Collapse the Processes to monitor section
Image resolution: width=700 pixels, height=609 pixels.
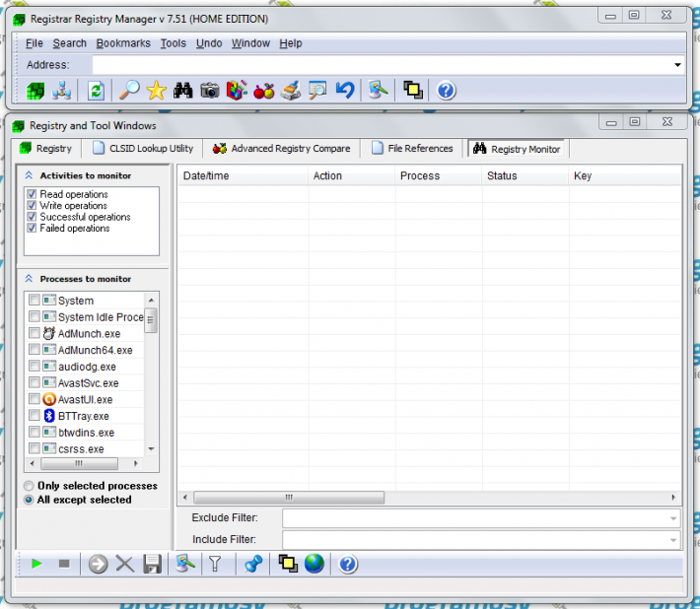click(x=29, y=279)
